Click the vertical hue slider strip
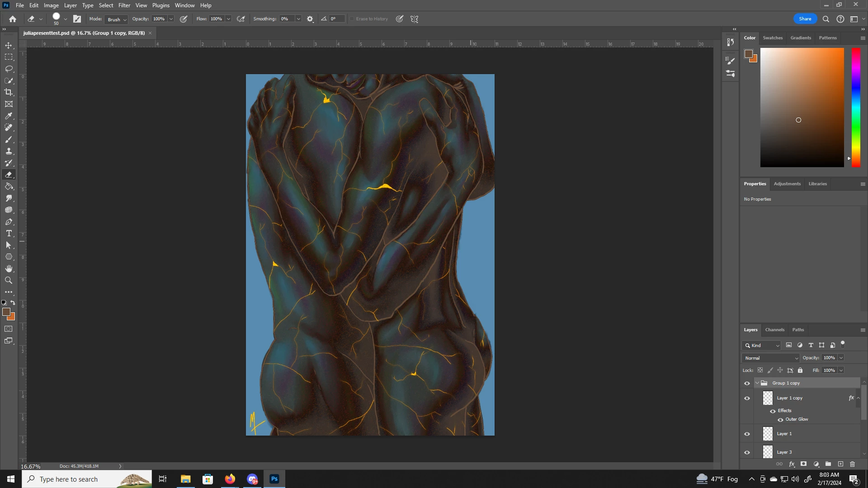The image size is (868, 488). [856, 107]
